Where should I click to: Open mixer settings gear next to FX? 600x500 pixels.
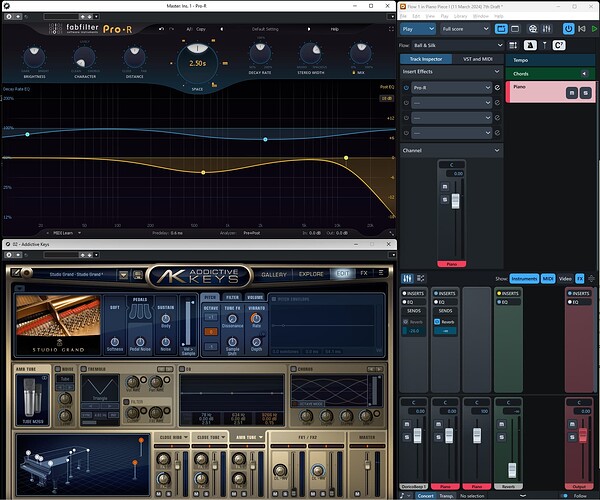point(592,279)
